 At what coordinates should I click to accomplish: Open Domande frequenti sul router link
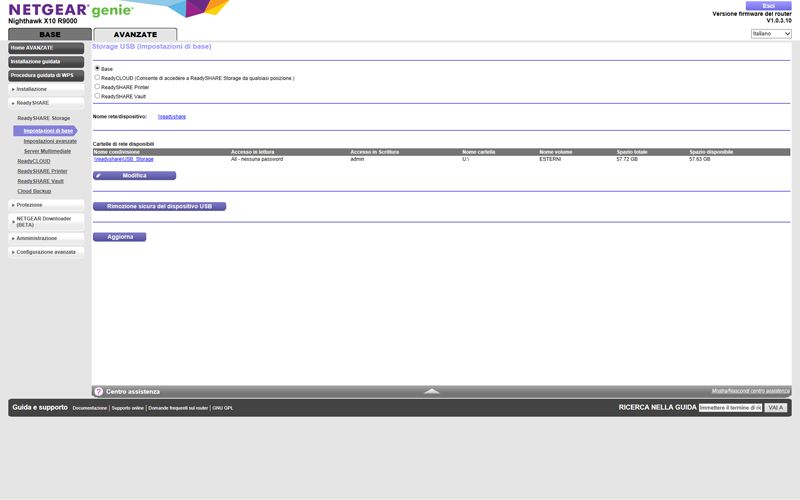(178, 408)
